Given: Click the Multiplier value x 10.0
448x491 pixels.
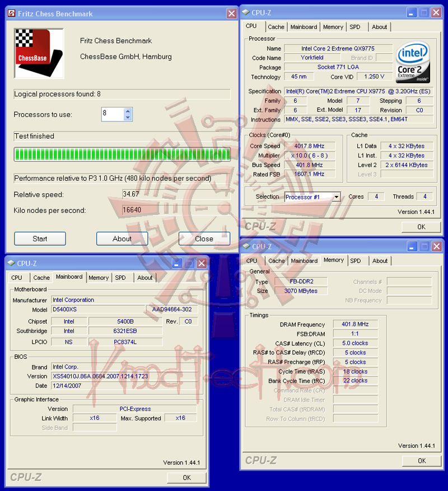Looking at the screenshot, I should click(x=310, y=156).
